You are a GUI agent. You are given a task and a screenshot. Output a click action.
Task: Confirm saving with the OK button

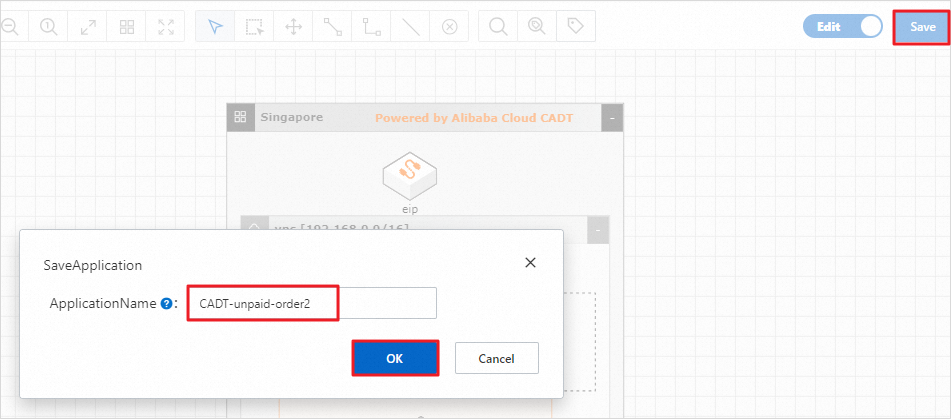[395, 358]
